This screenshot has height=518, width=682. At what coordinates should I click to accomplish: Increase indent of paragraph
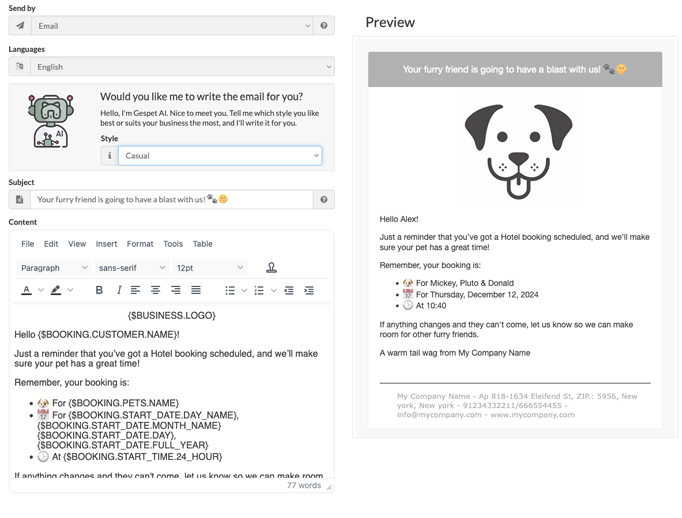[309, 290]
